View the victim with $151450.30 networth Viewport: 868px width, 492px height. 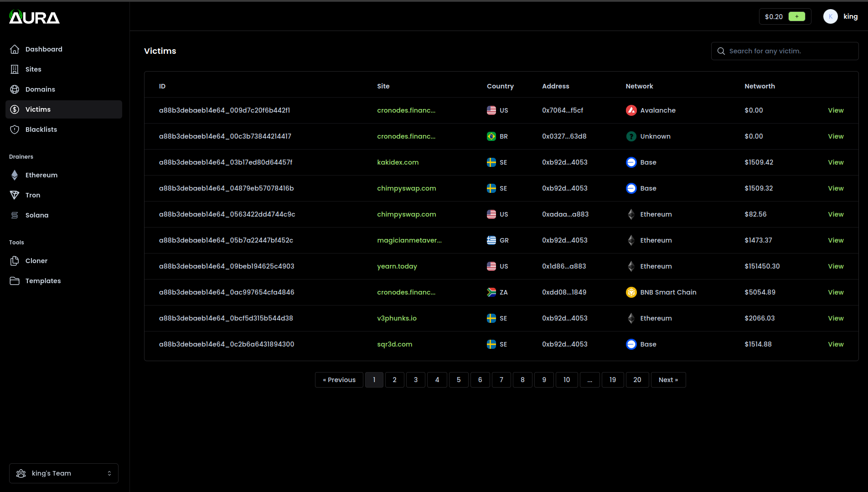coord(836,266)
